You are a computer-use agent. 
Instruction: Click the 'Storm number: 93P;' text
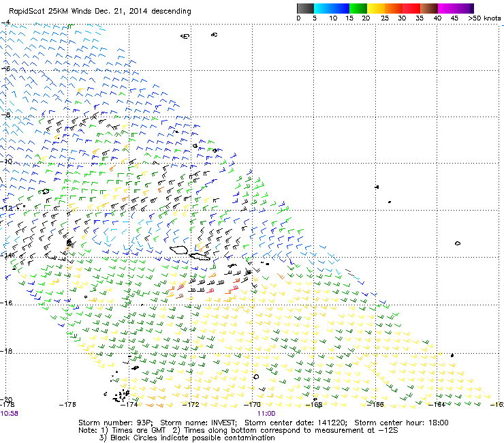(x=115, y=423)
